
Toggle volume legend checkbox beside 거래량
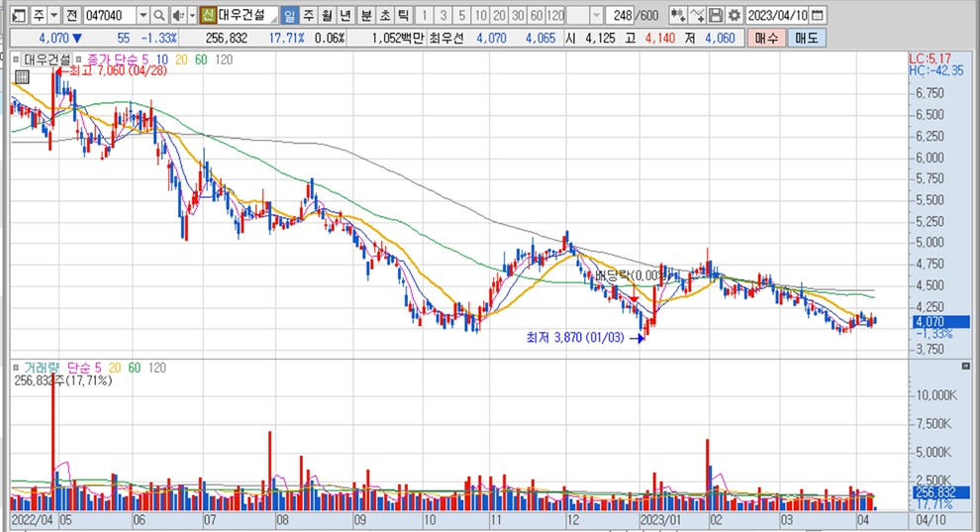(16, 369)
